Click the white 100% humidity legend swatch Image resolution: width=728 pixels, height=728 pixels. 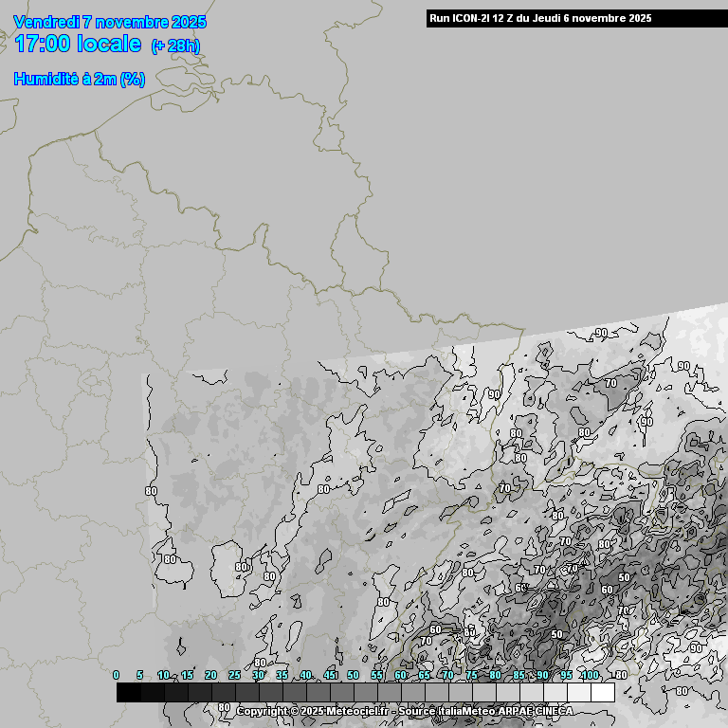602,693
